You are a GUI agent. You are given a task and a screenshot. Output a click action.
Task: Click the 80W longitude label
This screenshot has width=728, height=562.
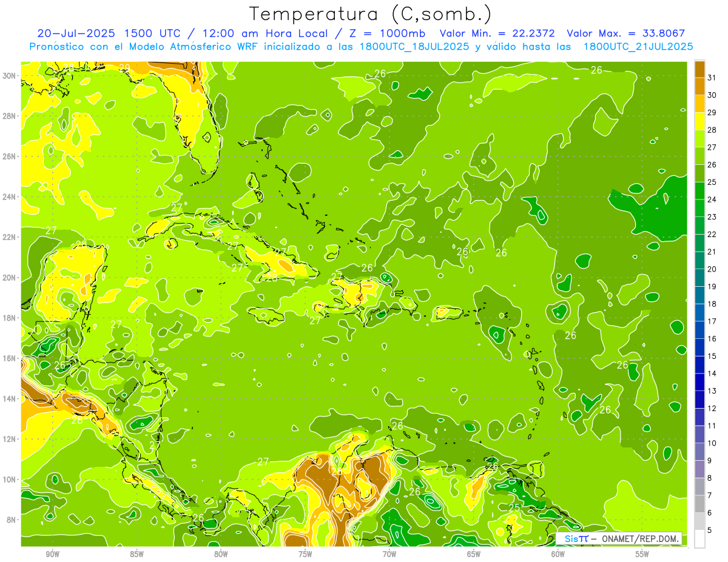click(221, 554)
